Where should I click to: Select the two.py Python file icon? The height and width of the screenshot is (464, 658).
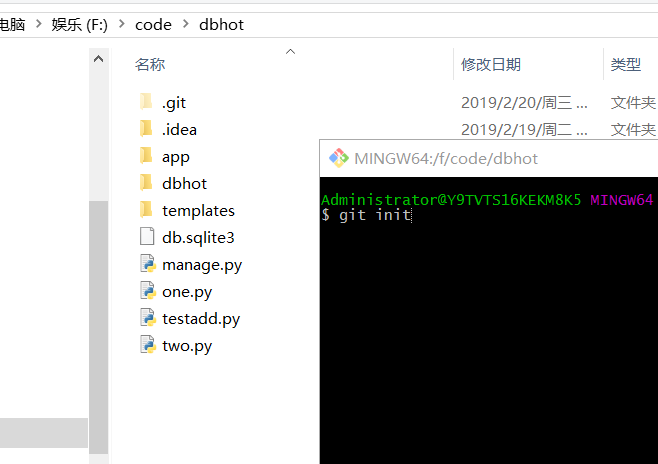click(148, 345)
